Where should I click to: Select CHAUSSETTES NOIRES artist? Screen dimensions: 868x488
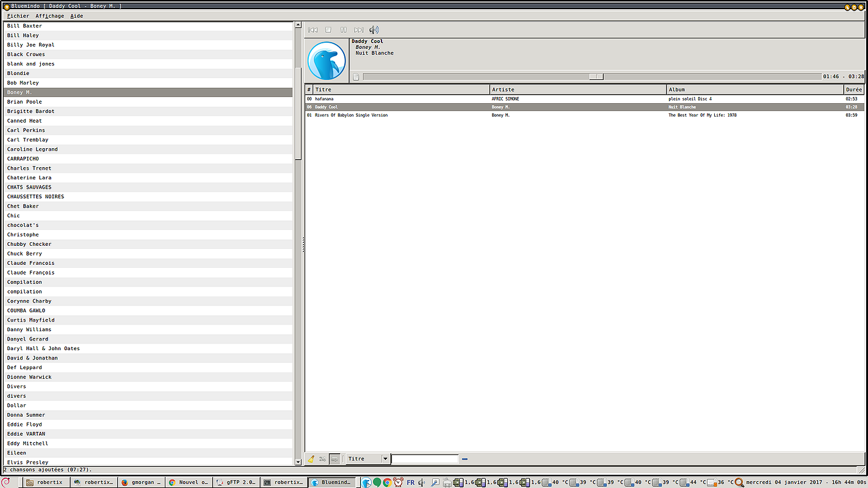pyautogui.click(x=148, y=196)
